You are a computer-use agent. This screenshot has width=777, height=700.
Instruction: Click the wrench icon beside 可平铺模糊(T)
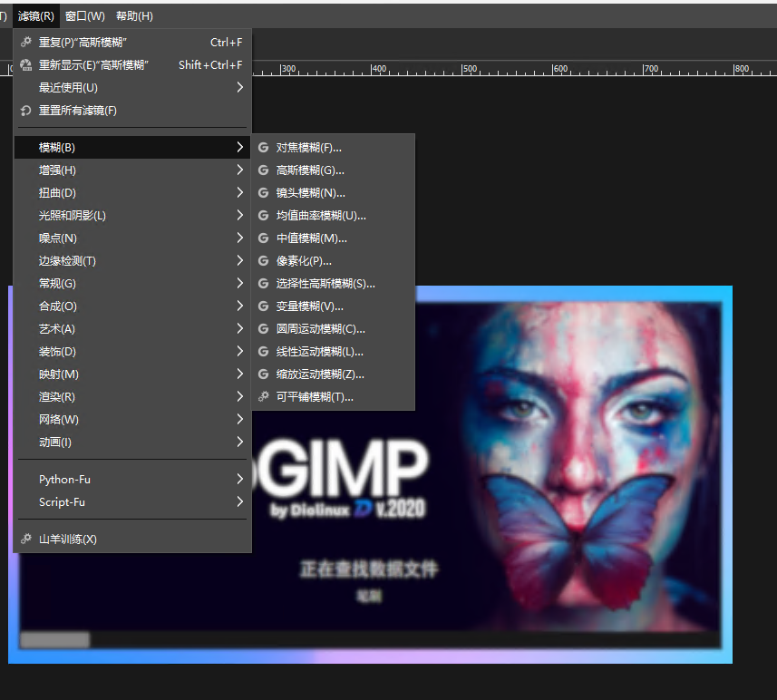(263, 396)
